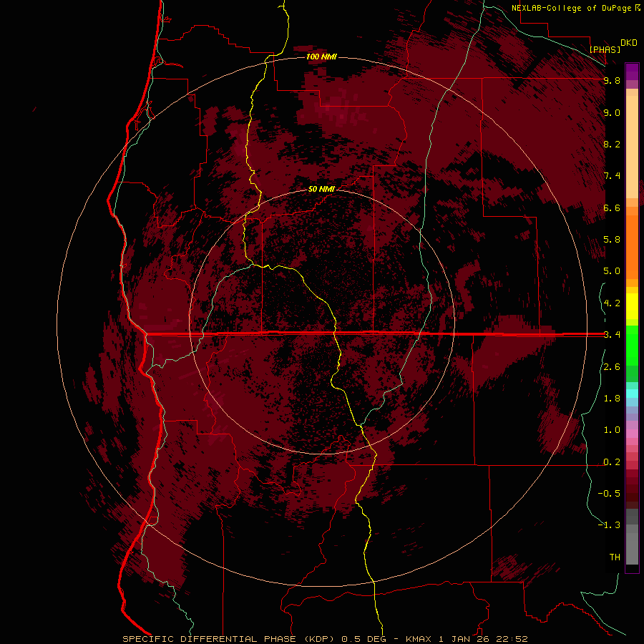Click the 8.2 legend scale value
Screen dimensions: 644x644
pyautogui.click(x=612, y=145)
